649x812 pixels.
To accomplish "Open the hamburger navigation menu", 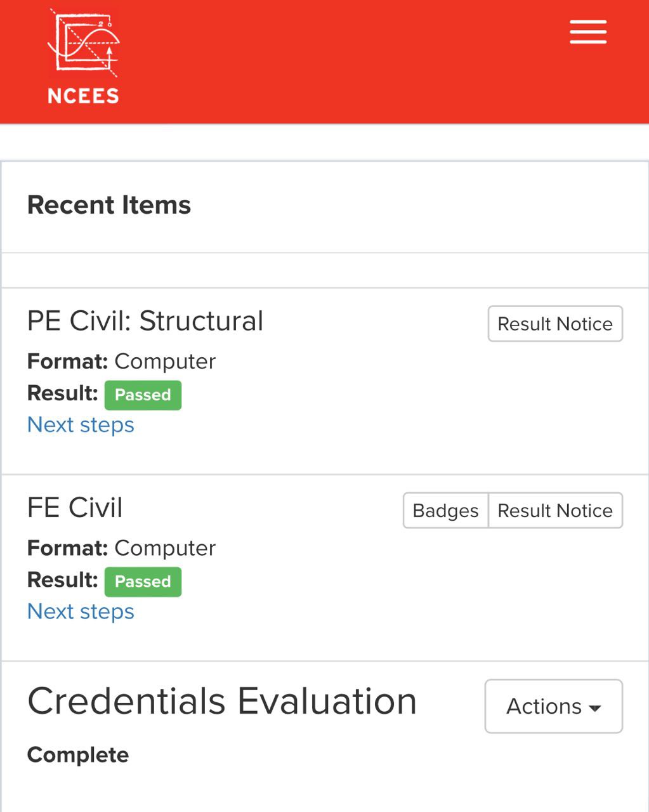I will tap(588, 32).
